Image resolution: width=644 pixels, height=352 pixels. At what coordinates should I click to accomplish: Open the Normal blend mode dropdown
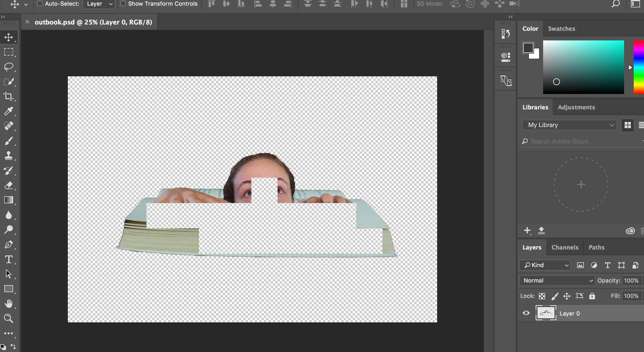[557, 281]
